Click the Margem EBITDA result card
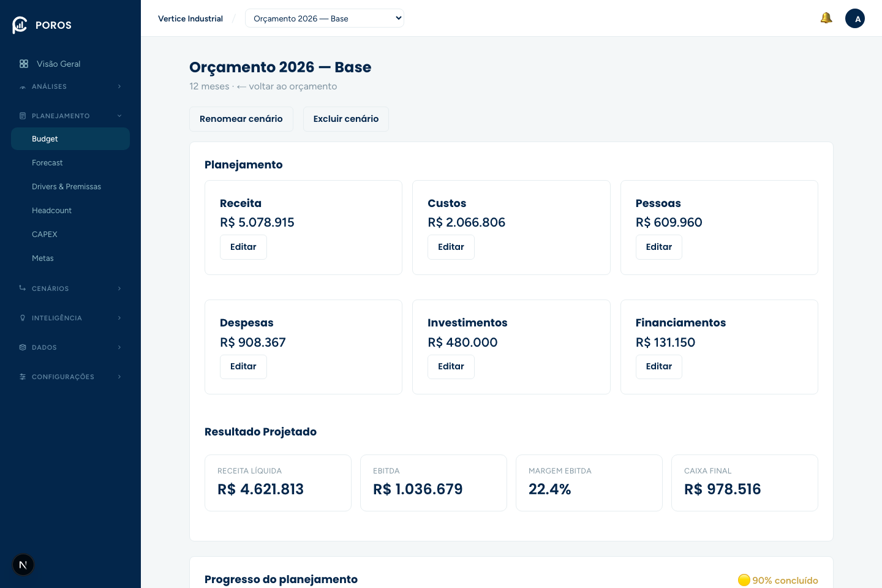This screenshot has height=588, width=882. click(589, 483)
